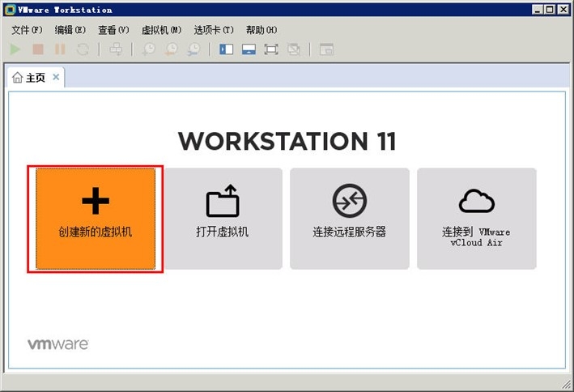The width and height of the screenshot is (574, 392).
Task: Click 打开虚拟机 label
Action: pos(222,232)
